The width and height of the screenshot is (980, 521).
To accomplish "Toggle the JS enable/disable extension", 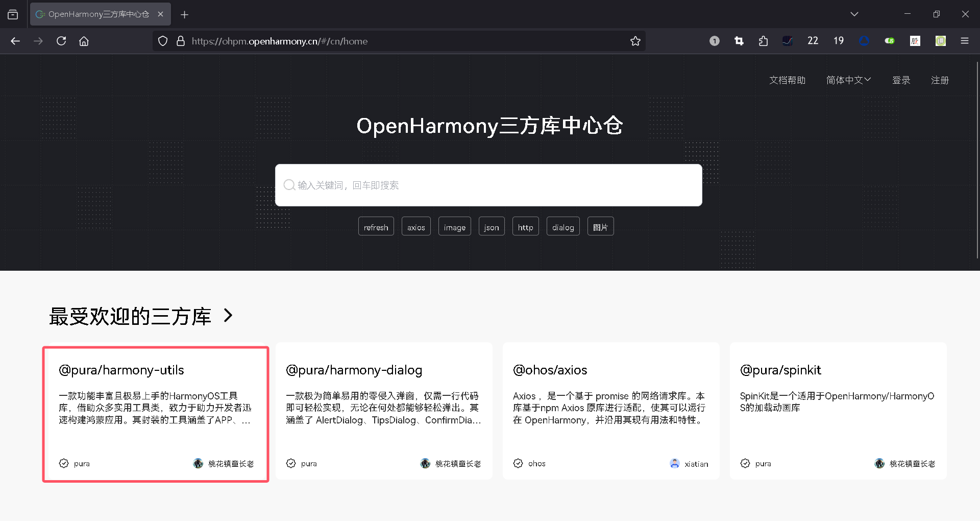I will (x=889, y=41).
